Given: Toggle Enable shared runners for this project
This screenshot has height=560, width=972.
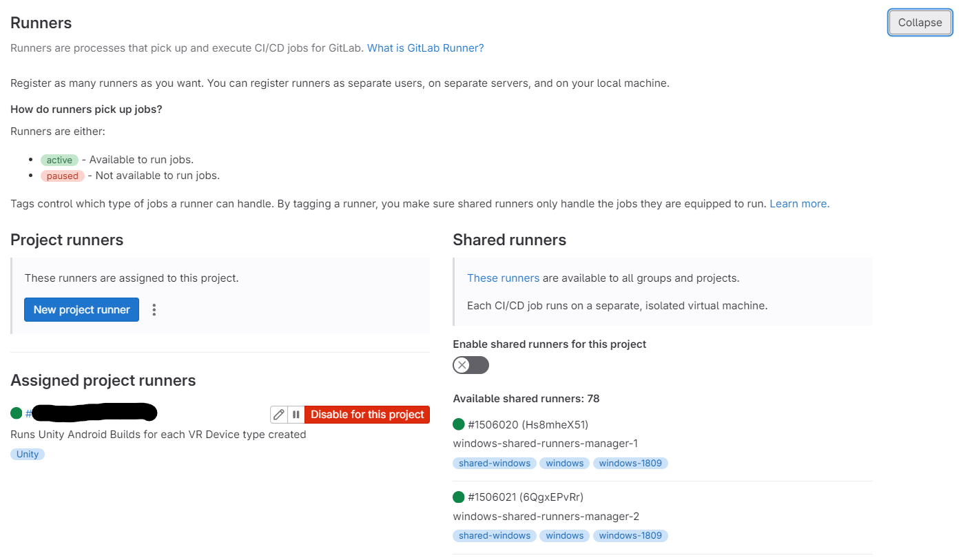Looking at the screenshot, I should (471, 365).
